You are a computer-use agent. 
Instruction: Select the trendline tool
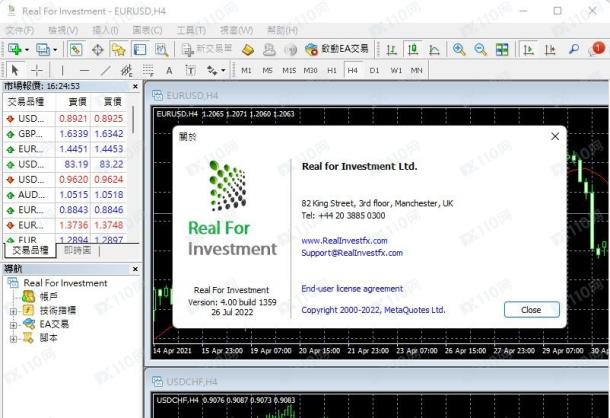pyautogui.click(x=105, y=70)
